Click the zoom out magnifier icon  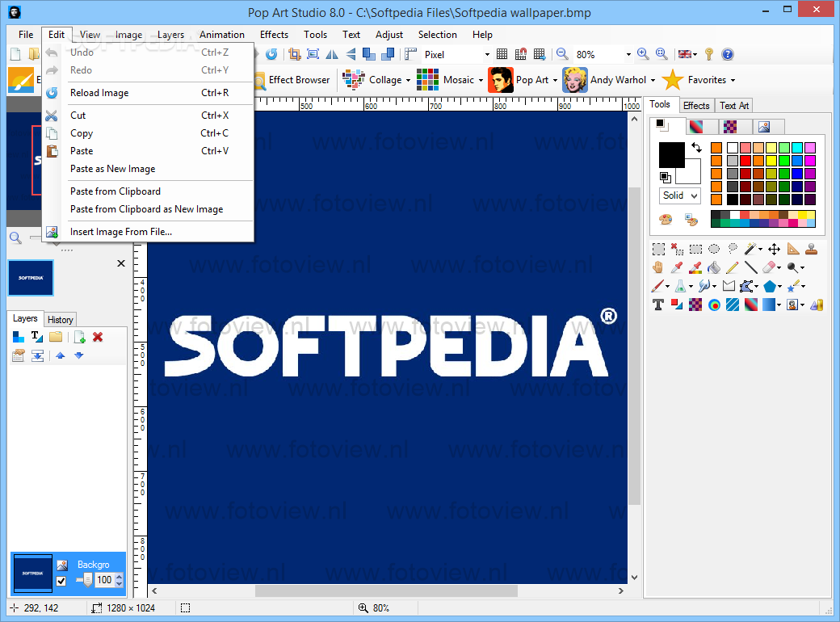click(x=562, y=54)
